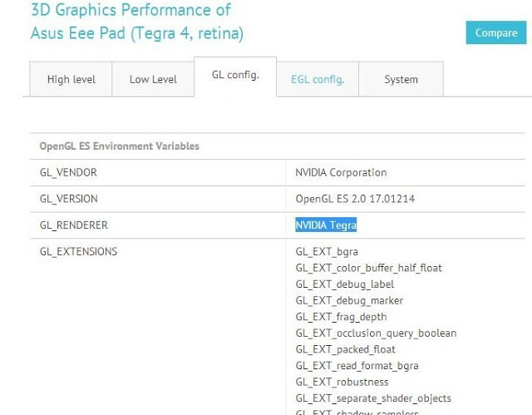The height and width of the screenshot is (415, 532).
Task: Select the GL config. tab
Action: [x=235, y=77]
